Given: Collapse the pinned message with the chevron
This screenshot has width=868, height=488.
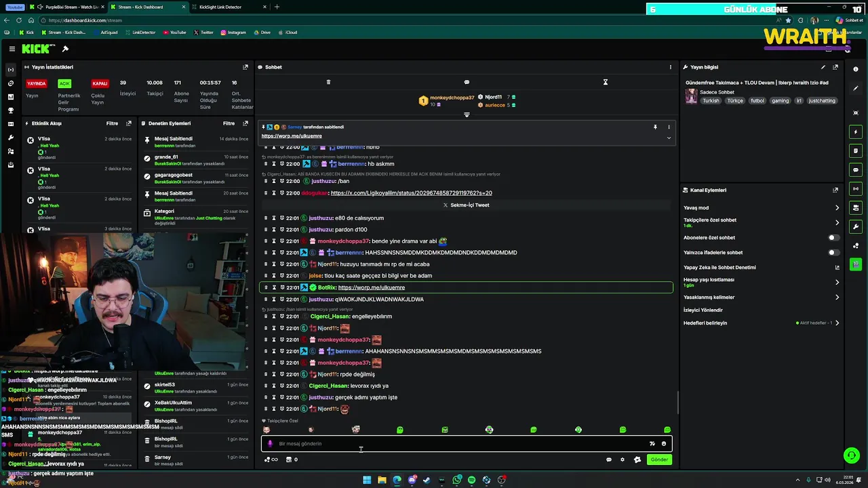Looking at the screenshot, I should point(669,138).
